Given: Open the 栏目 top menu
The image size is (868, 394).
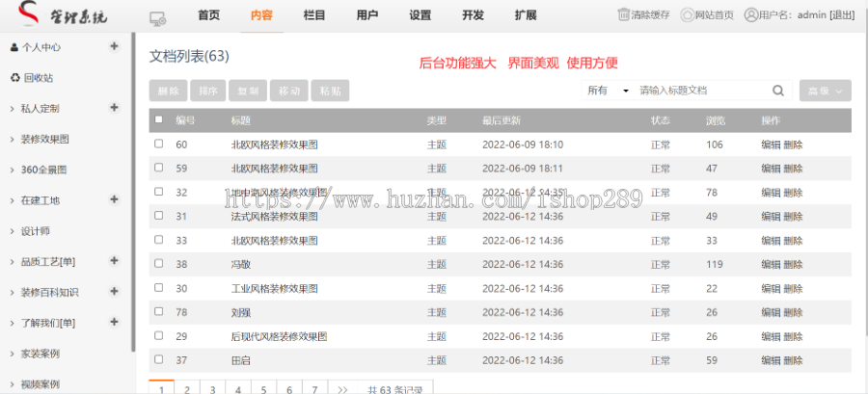Looking at the screenshot, I should [x=314, y=15].
